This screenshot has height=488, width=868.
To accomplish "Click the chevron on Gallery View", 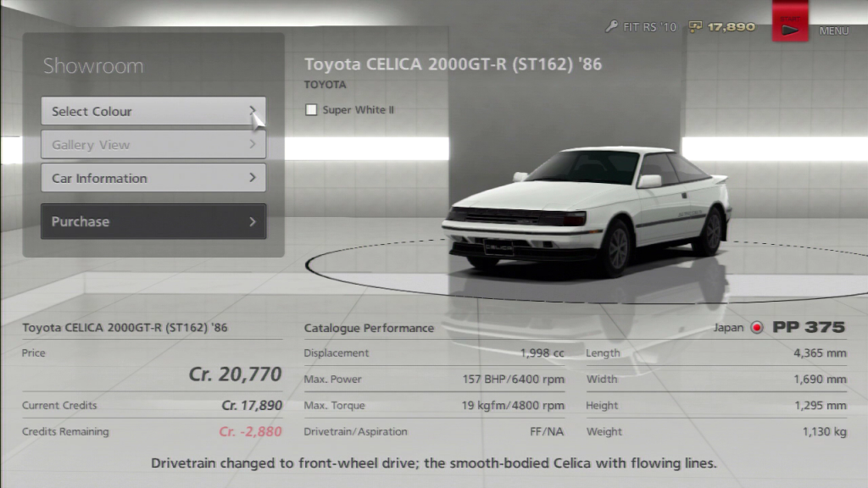I will coord(253,144).
